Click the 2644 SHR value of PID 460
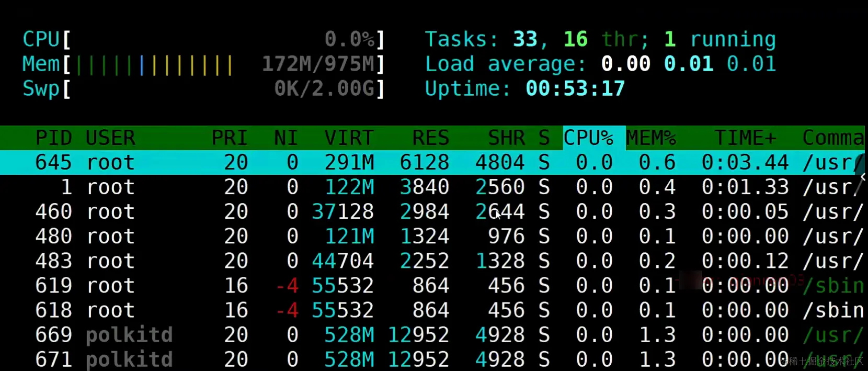This screenshot has width=868, height=371. coord(500,211)
